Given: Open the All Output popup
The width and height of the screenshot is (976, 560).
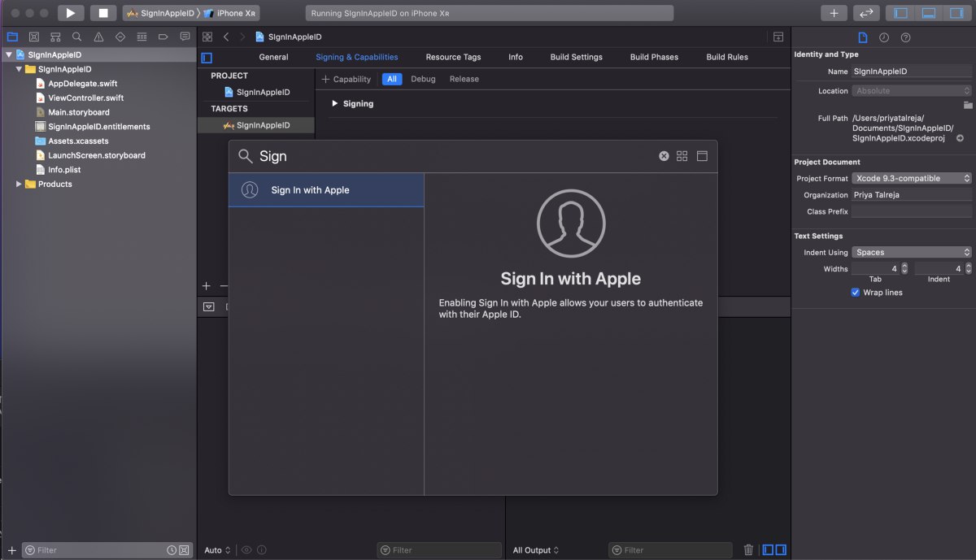Looking at the screenshot, I should [536, 550].
